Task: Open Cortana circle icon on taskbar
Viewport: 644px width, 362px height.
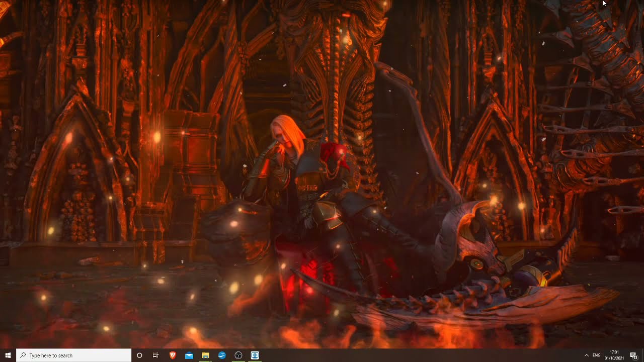Action: click(x=139, y=355)
